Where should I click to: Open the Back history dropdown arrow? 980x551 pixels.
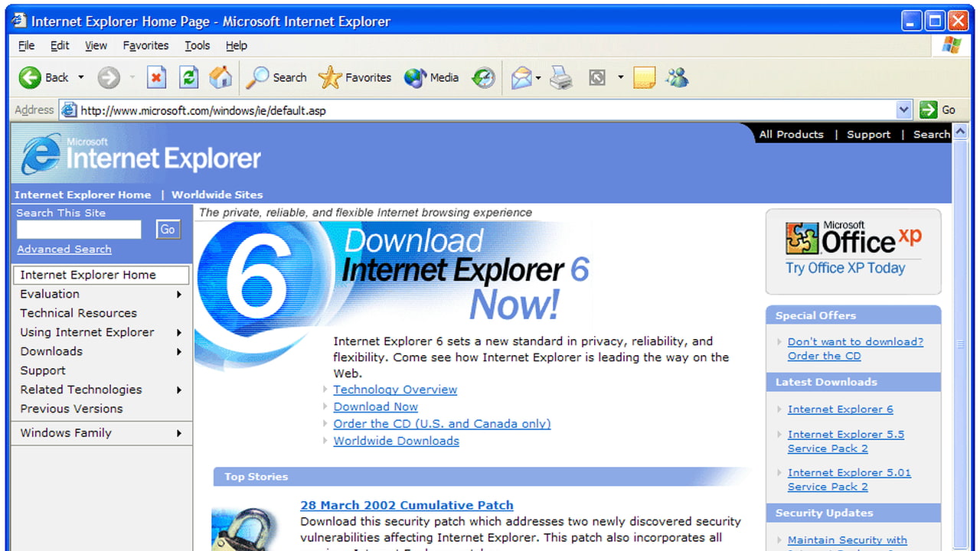(x=81, y=77)
